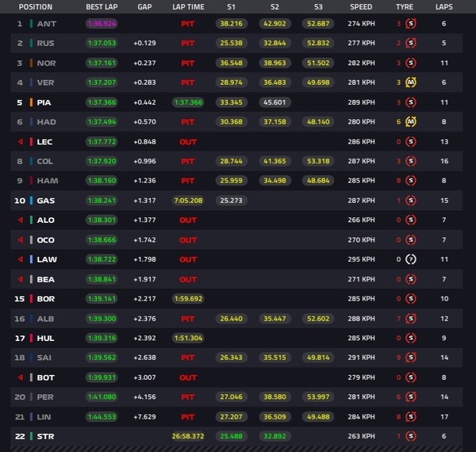
Task: Click the POSITION column header
Action: [x=36, y=7]
